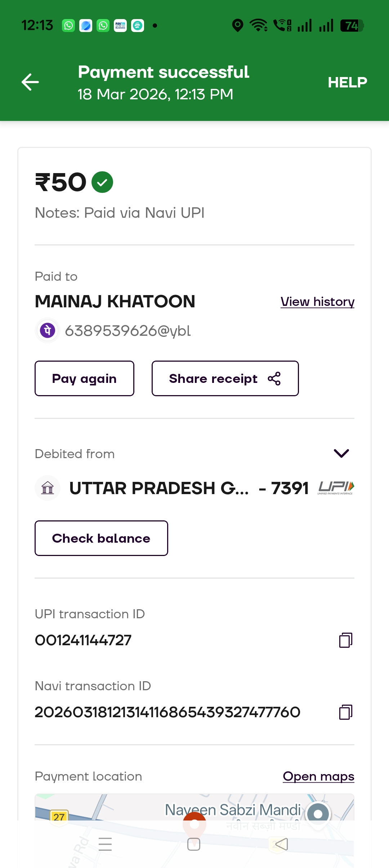Open View history link for Mainaj Khatoon
The height and width of the screenshot is (868, 389).
317,302
